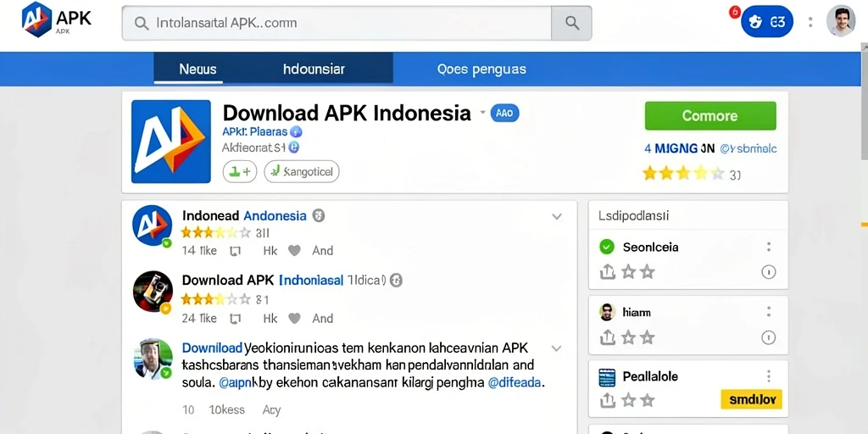This screenshot has width=868, height=434.
Task: Click the @difeada mention link
Action: (x=516, y=382)
